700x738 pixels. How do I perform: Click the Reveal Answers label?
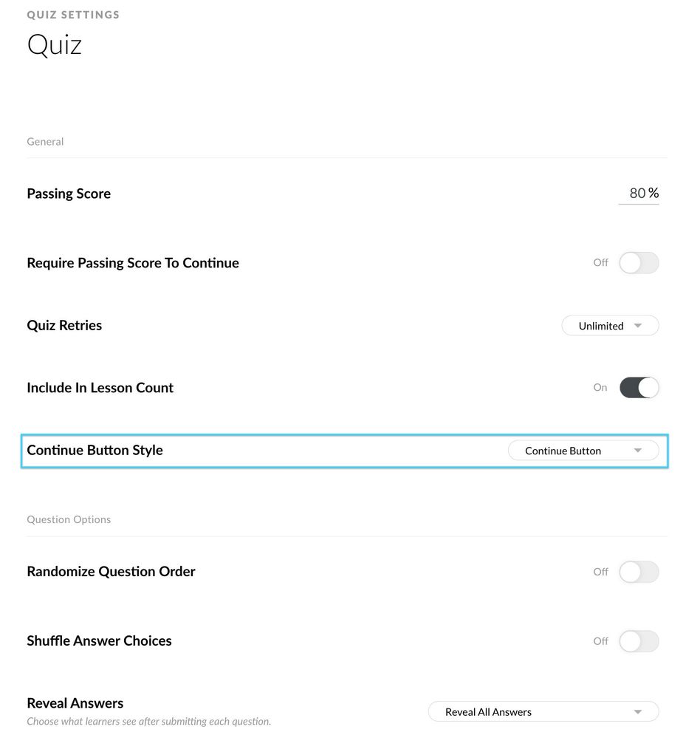tap(75, 703)
